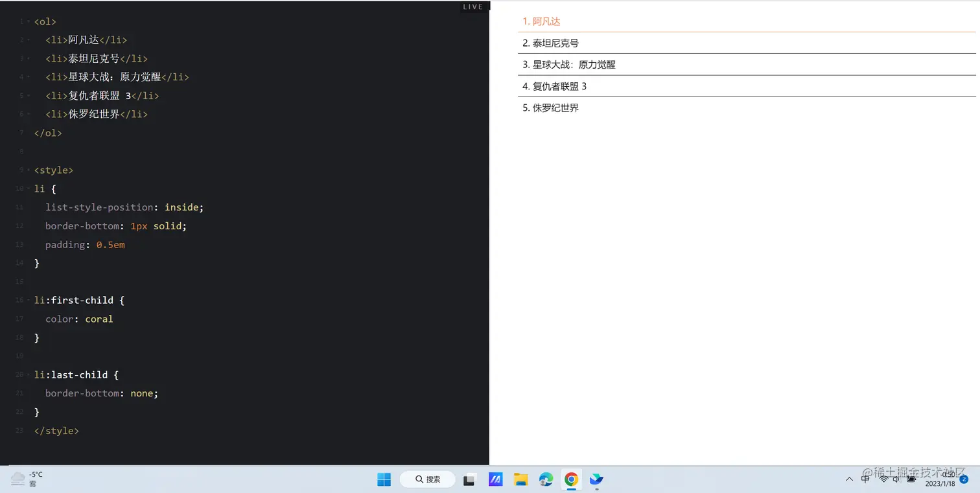Screen dimensions: 980x493
Task: Open Task View from the taskbar
Action: coord(469,479)
